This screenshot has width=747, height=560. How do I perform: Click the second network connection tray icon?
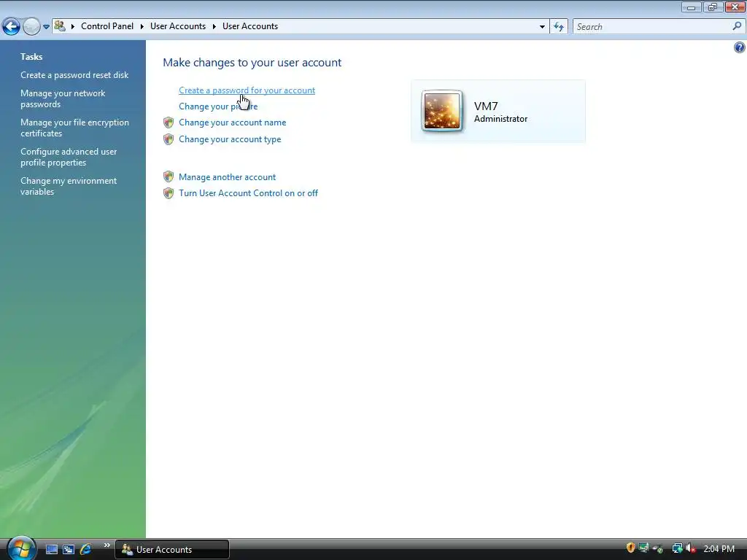point(677,548)
